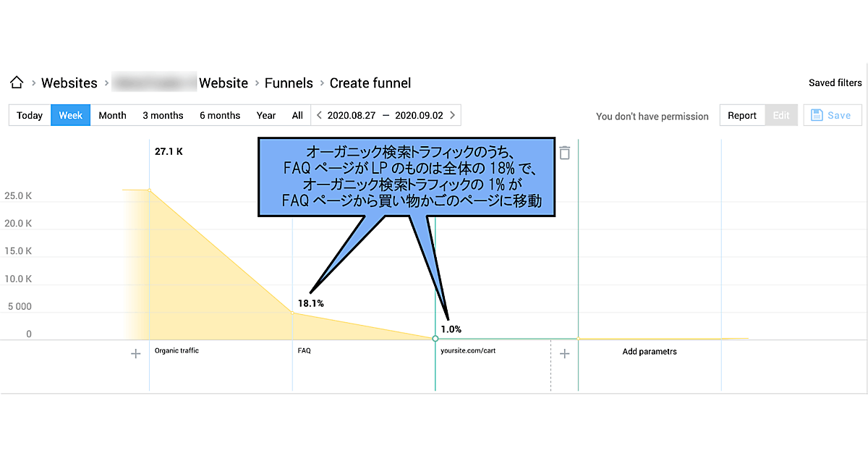Select the Year time range
The height and width of the screenshot is (456, 868).
266,115
